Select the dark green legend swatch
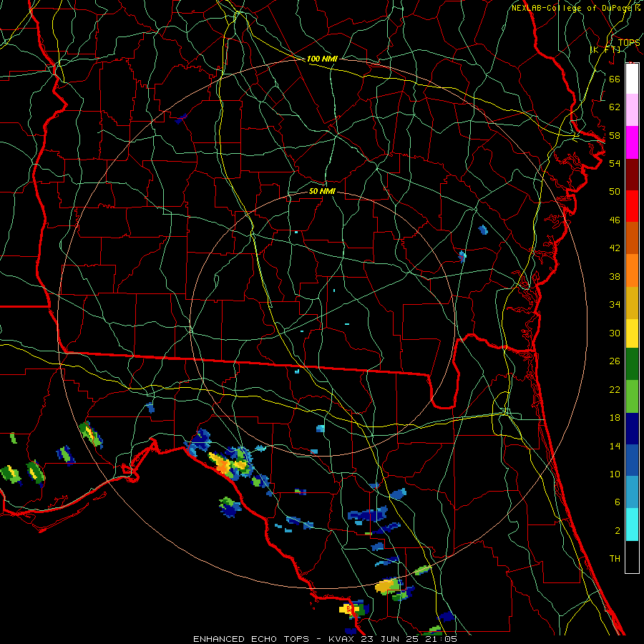 632,364
